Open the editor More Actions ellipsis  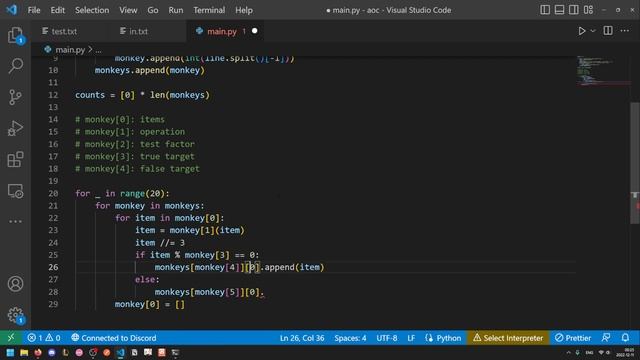(x=624, y=31)
